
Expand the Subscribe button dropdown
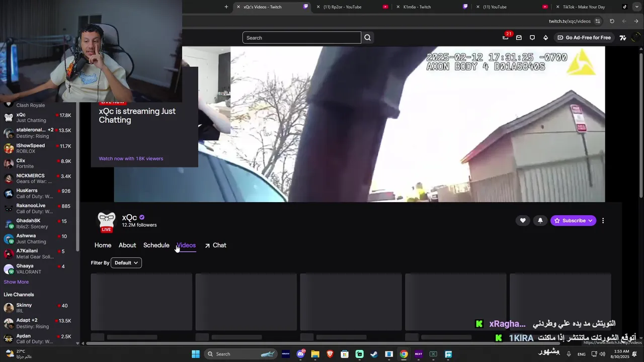590,220
